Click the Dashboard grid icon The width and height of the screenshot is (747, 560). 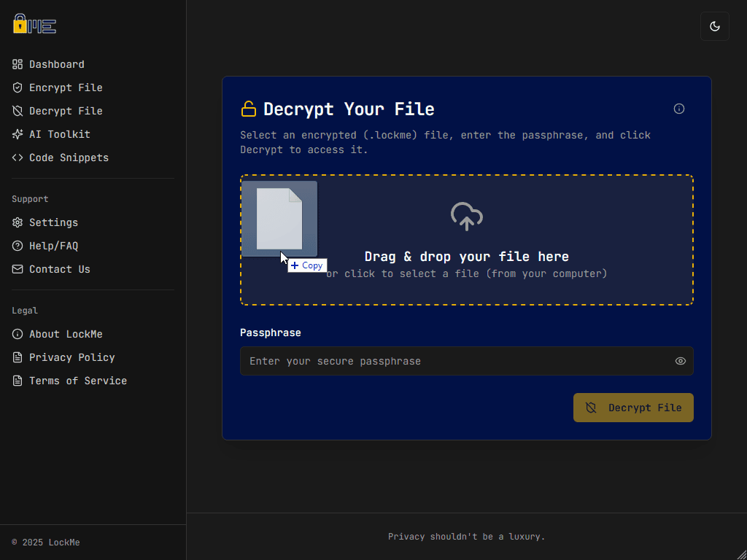[18, 64]
